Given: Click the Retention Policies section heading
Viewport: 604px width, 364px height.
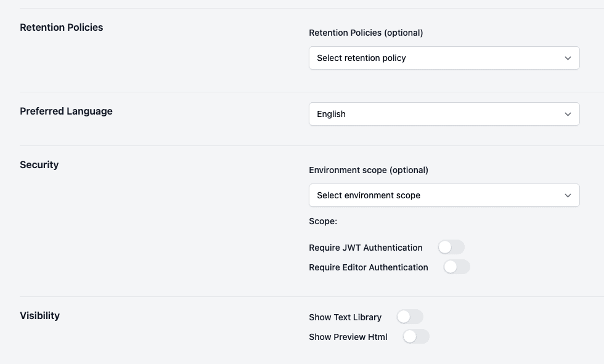Looking at the screenshot, I should coord(62,27).
